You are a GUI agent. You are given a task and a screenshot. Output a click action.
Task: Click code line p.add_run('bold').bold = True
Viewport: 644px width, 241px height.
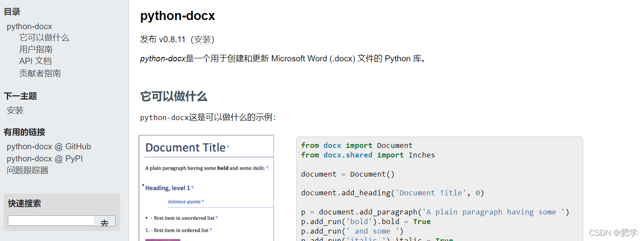[366, 221]
